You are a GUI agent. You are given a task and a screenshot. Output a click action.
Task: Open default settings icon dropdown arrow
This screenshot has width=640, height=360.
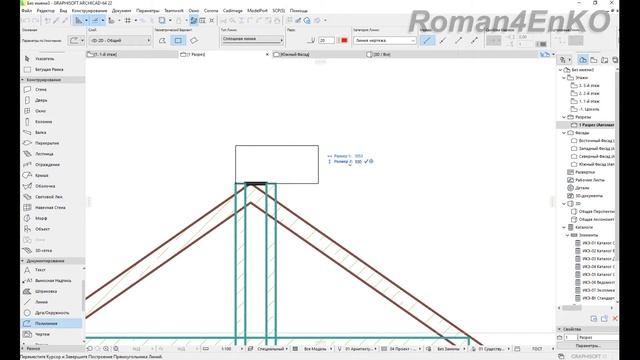(82, 40)
